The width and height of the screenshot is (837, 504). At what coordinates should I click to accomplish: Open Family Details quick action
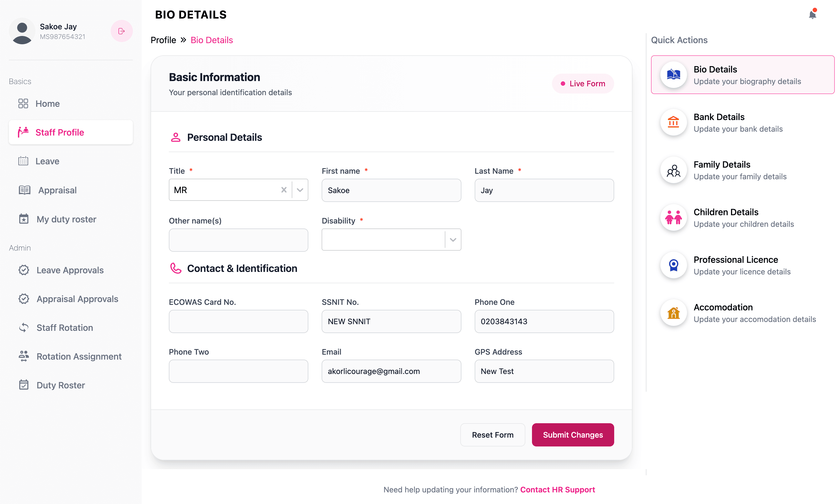point(743,170)
